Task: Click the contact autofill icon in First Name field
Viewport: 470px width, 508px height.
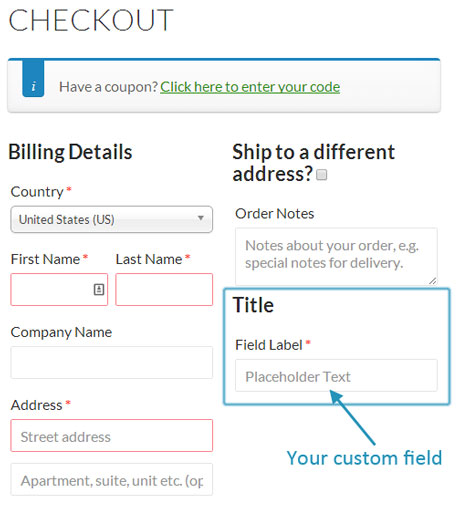Action: pyautogui.click(x=99, y=289)
